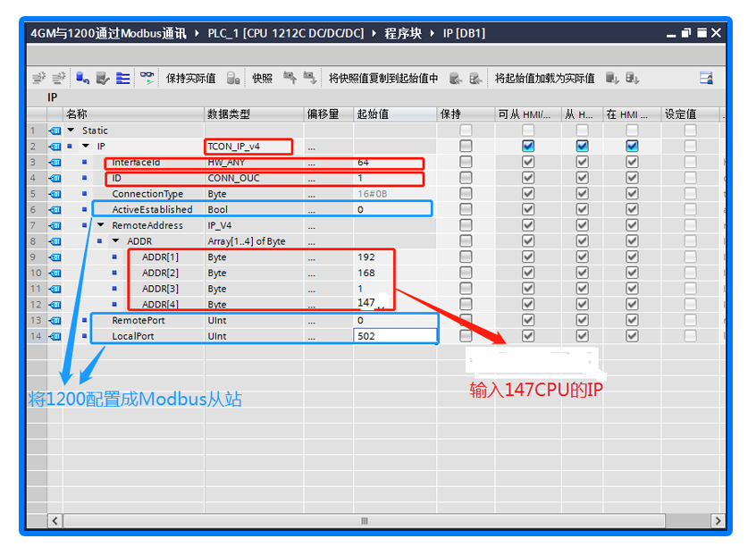756x547 pixels.
Task: Click the database icon beside 保持实际值
Action: 233,78
